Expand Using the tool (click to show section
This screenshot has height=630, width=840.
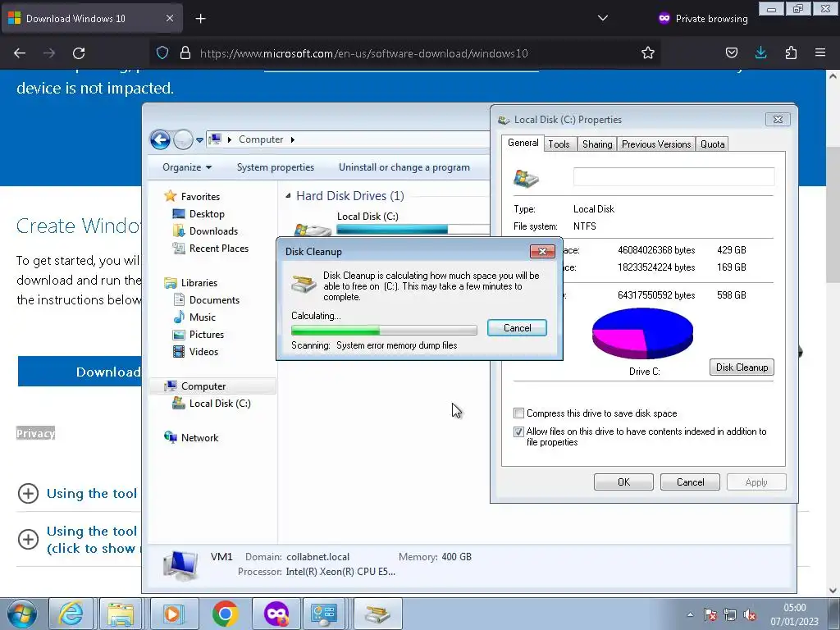29,539
